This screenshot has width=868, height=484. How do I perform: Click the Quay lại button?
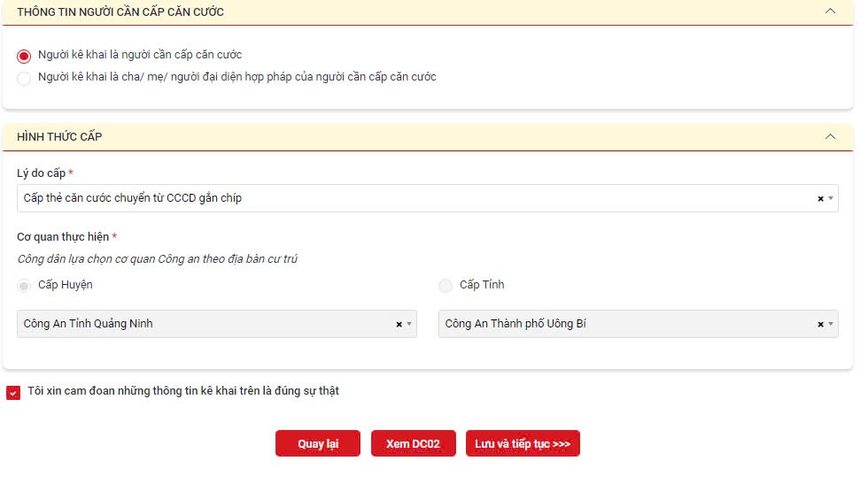tap(318, 444)
